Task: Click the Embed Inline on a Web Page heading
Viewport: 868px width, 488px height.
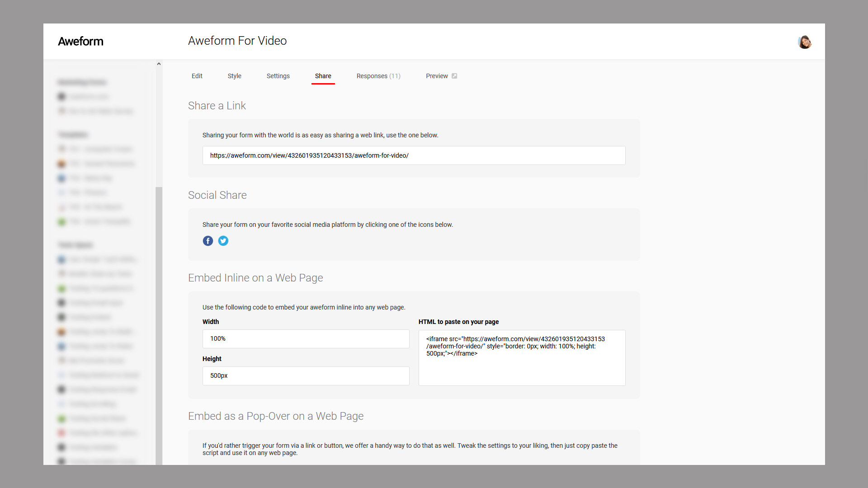Action: click(255, 278)
